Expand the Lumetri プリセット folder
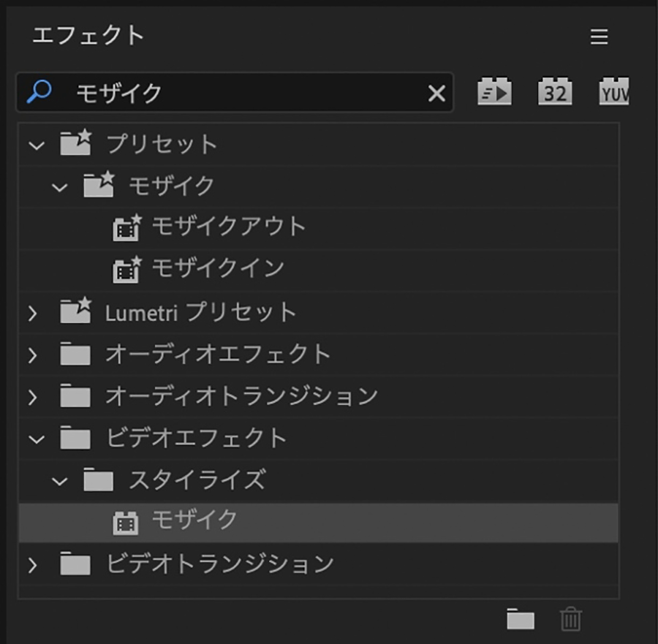Viewport: 658px width, 644px height. [32, 314]
